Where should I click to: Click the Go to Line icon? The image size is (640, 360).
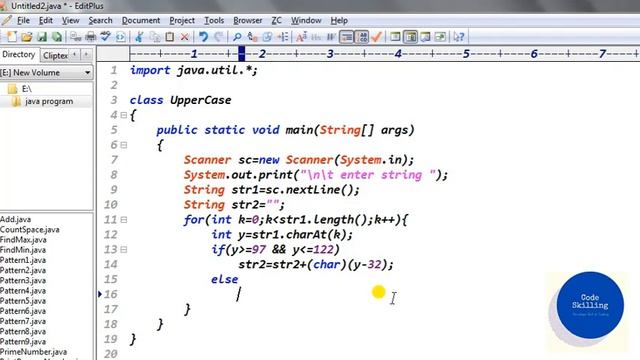pyautogui.click(x=282, y=37)
